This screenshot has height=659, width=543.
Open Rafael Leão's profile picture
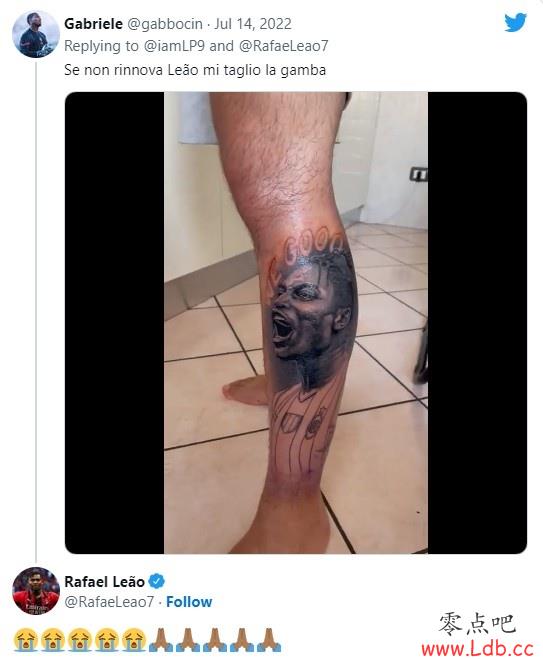click(x=36, y=590)
